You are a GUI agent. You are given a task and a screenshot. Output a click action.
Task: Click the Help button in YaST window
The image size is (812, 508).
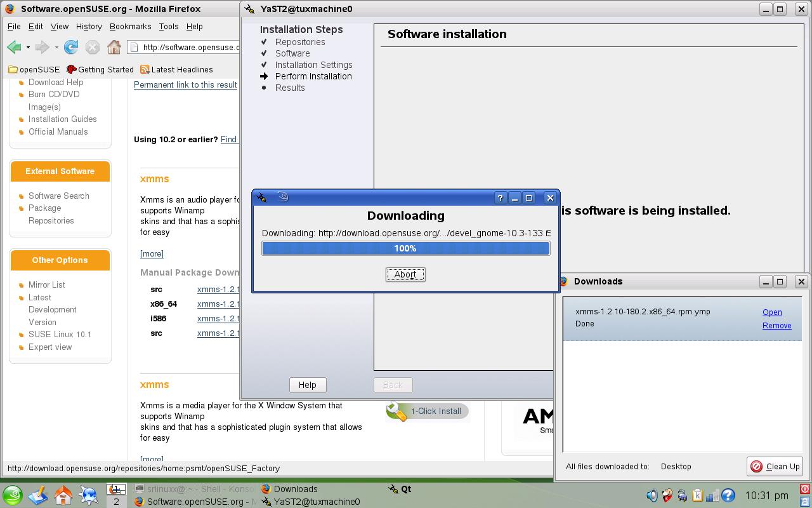point(307,385)
